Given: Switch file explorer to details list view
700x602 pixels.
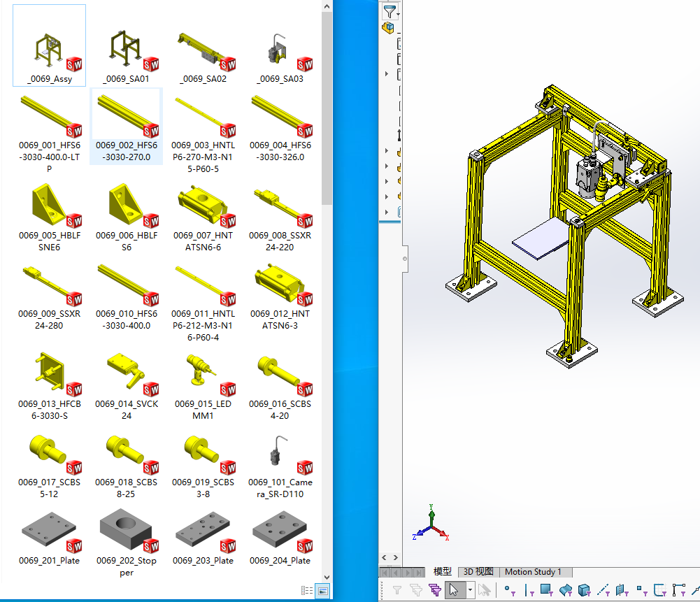Looking at the screenshot, I should 306,591.
